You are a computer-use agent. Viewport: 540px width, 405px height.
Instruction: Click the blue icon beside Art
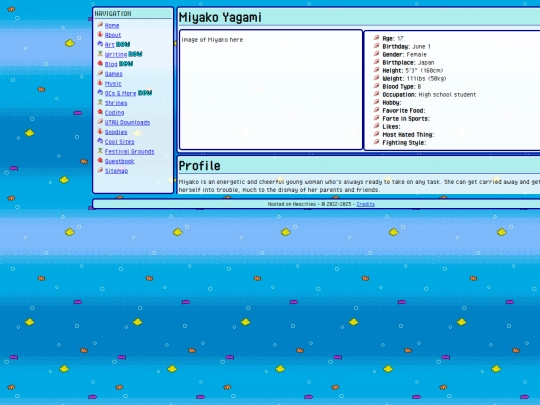pos(100,44)
